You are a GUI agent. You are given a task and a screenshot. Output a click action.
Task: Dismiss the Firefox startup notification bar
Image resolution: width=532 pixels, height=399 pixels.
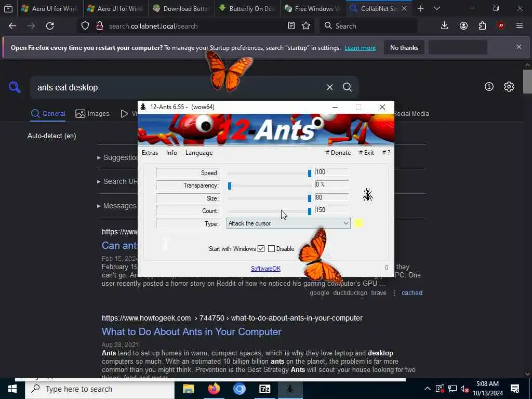coord(519,47)
